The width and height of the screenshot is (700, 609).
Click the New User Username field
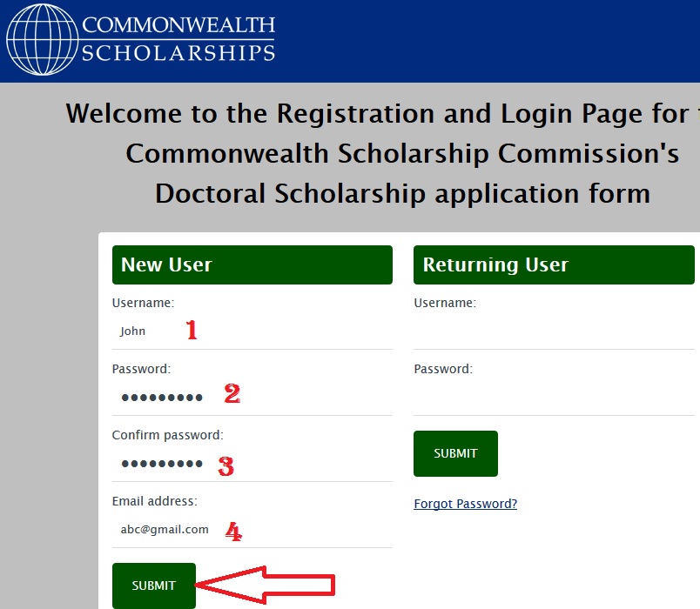[252, 331]
